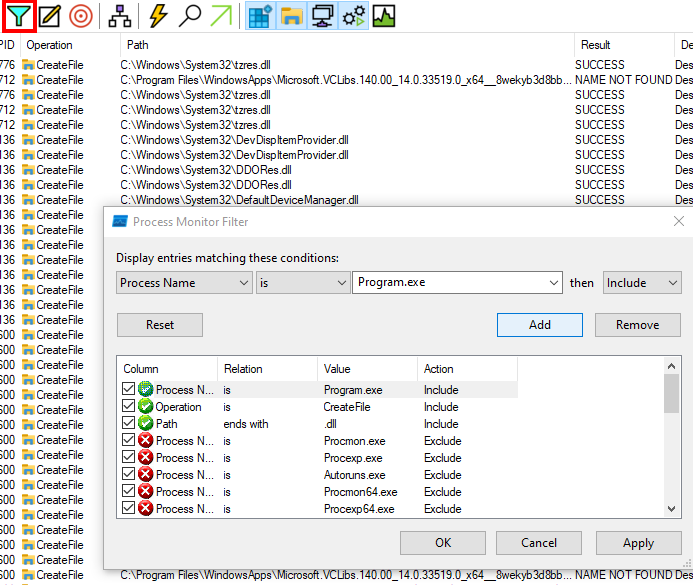
Task: Open the Include action dropdown
Action: (x=641, y=283)
